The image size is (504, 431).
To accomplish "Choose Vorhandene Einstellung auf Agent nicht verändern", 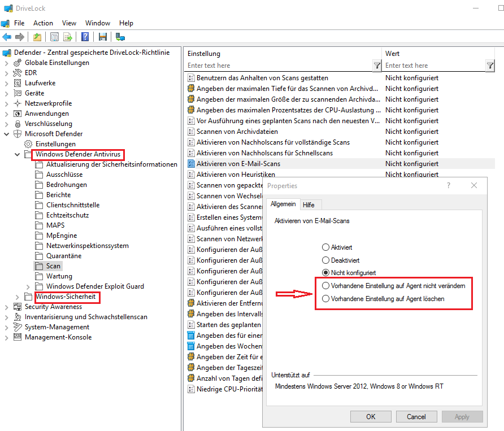I will pos(325,286).
